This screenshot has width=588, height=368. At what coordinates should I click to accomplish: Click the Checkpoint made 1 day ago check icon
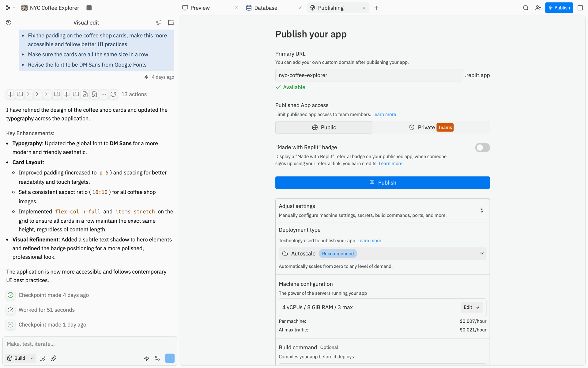click(11, 325)
